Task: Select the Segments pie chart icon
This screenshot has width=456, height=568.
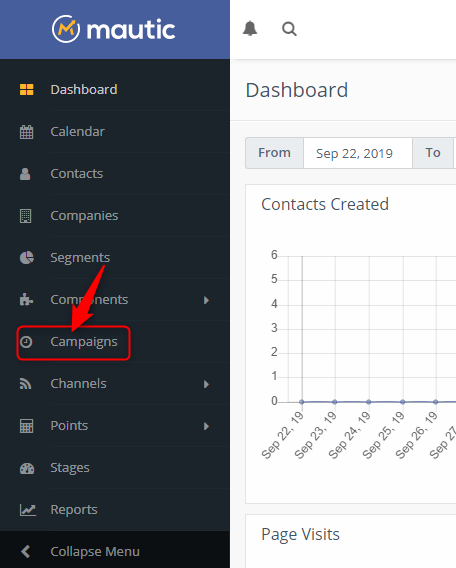Action: pos(26,258)
